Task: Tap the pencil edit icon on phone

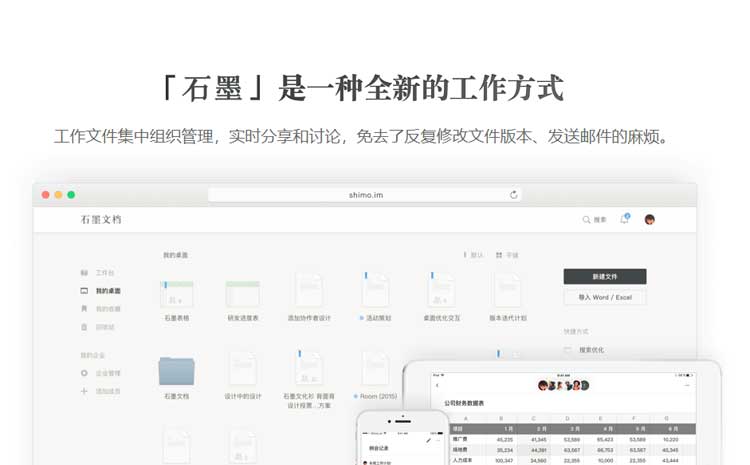Action: (429, 440)
